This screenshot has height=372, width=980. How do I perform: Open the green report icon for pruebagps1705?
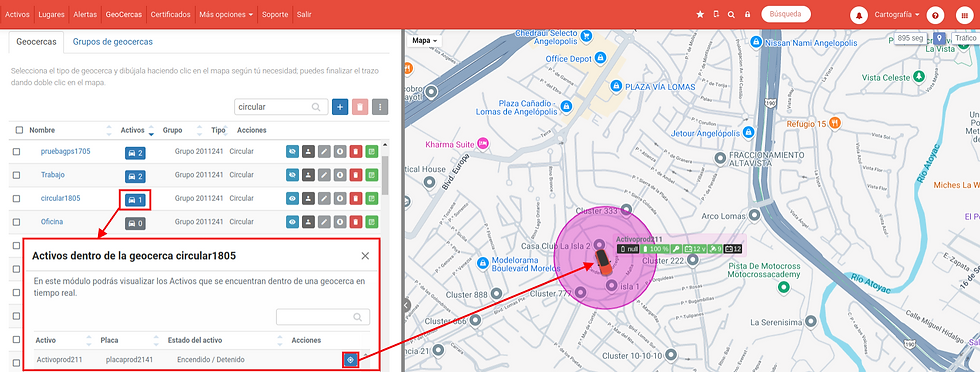pos(372,151)
